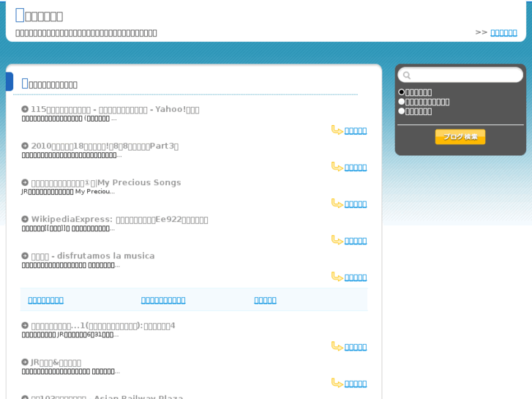Open the first link in the light-blue link bar

coord(46,300)
